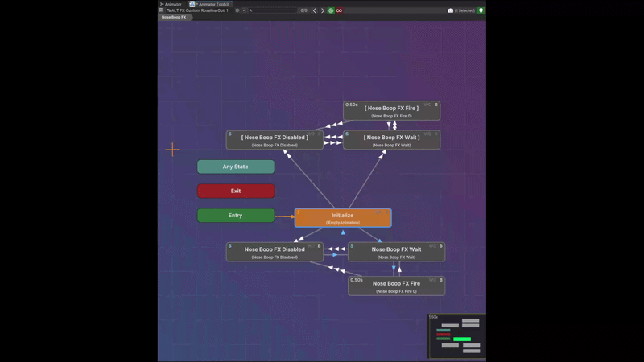Toggle the red infinity loop button
The width and height of the screenshot is (644, 362).
pos(339,10)
